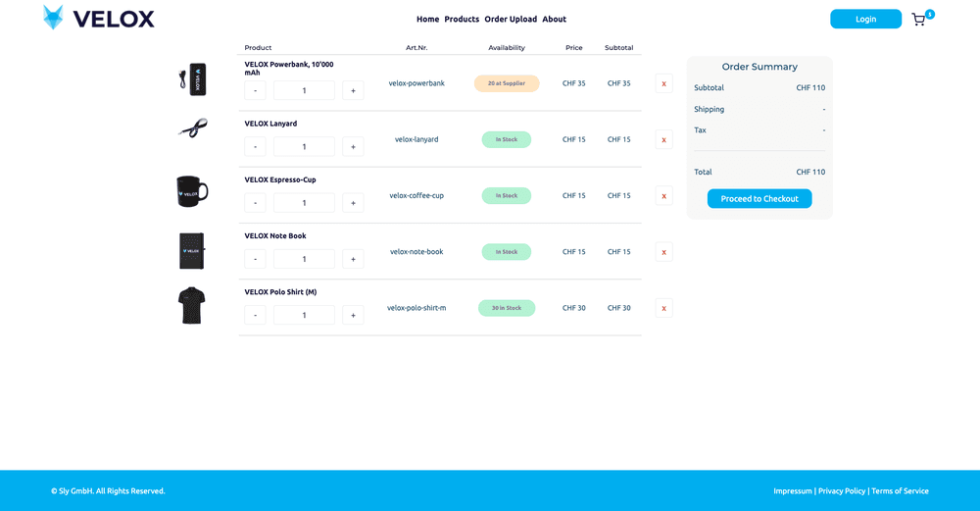The height and width of the screenshot is (511, 980).
Task: Increase VELOX Polo Shirt quantity with plus
Action: click(353, 315)
